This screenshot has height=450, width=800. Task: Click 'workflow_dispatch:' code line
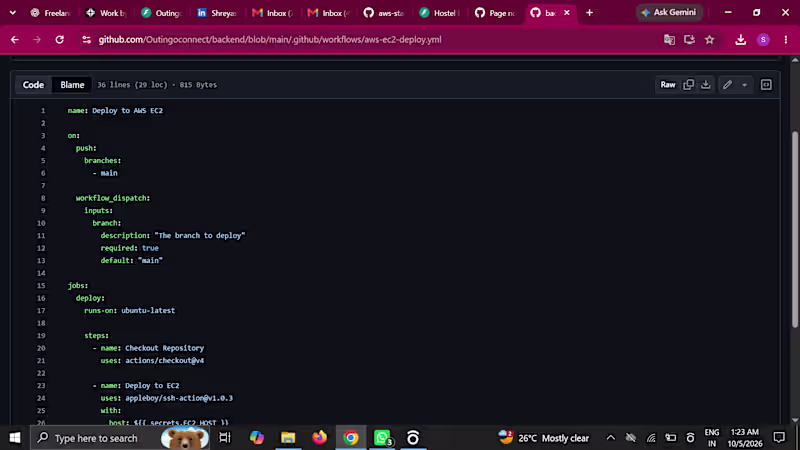(x=113, y=198)
